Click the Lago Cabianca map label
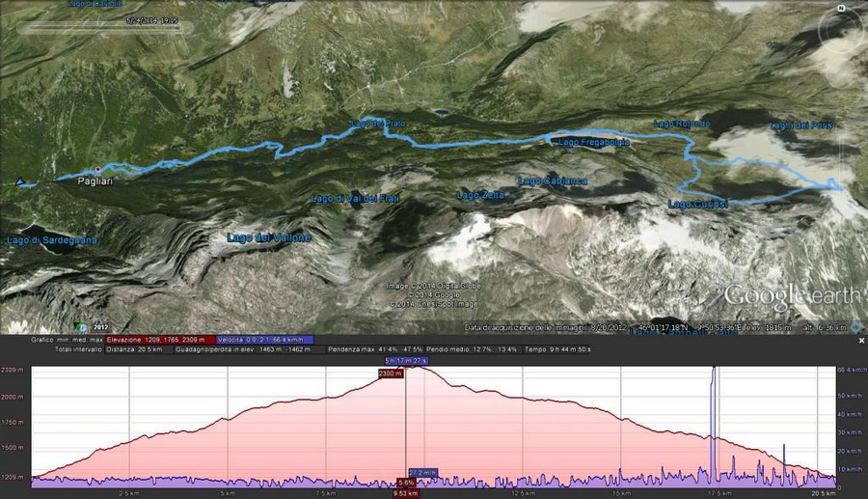Image resolution: width=868 pixels, height=499 pixels. coord(553,181)
